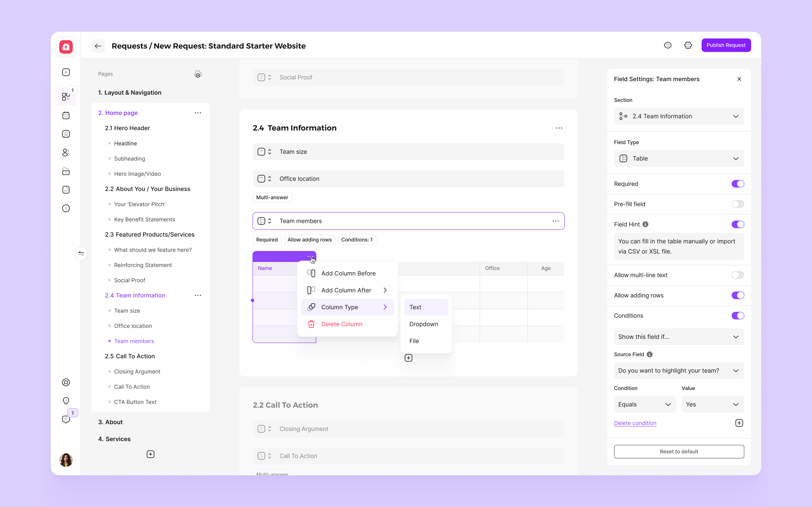Open the Equals condition dropdown
The width and height of the screenshot is (812, 507).
pos(645,404)
